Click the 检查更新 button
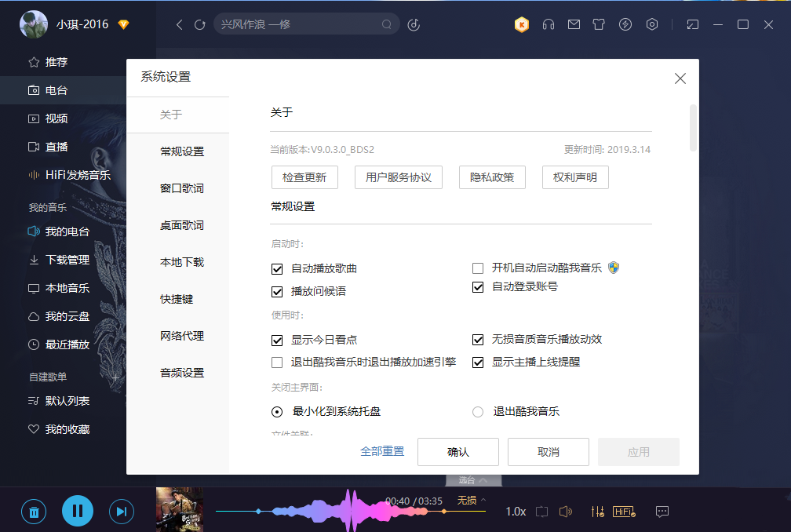The height and width of the screenshot is (532, 791). (304, 177)
